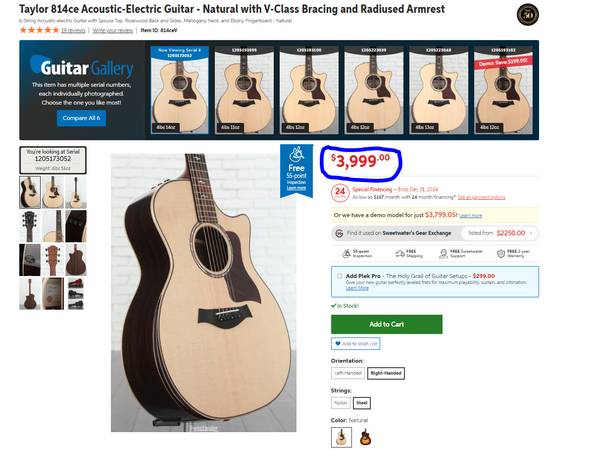This screenshot has height=450, width=594.
Task: Select the sunburst color swatch
Action: pyautogui.click(x=365, y=437)
